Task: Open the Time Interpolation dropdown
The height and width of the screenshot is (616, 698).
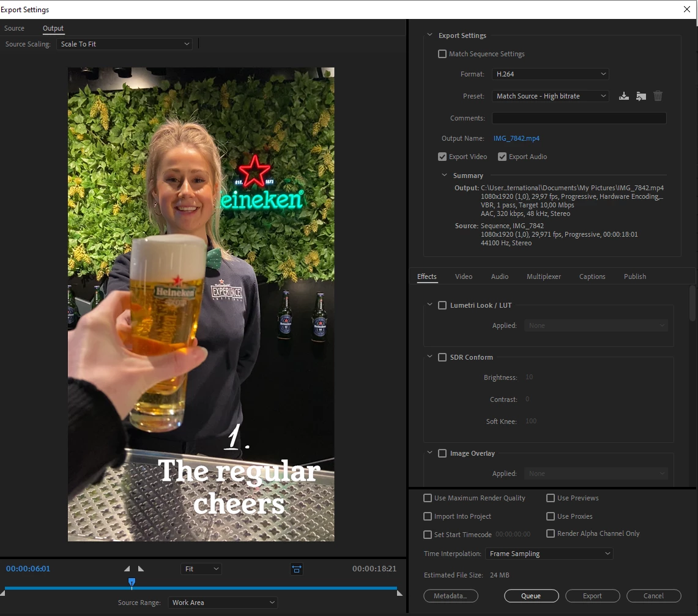Action: tap(549, 554)
